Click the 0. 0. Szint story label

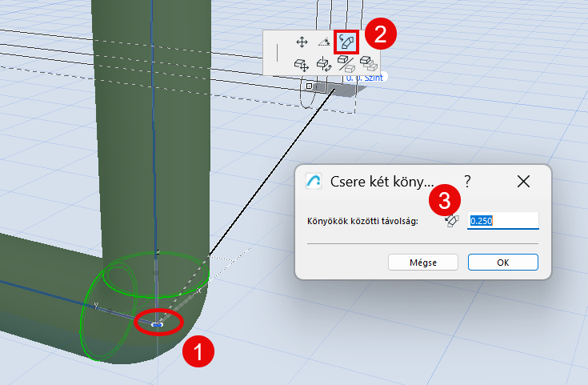[365, 78]
